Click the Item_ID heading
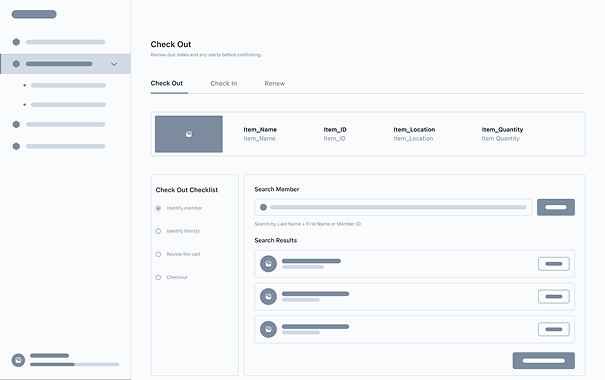The height and width of the screenshot is (380, 605). (335, 130)
